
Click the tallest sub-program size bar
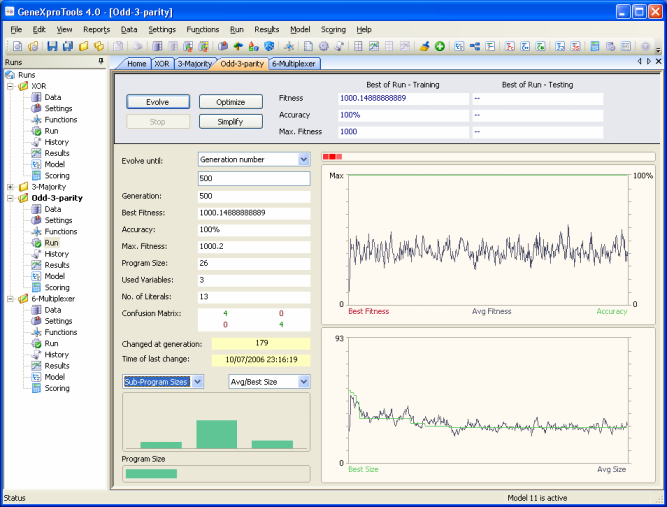217,434
